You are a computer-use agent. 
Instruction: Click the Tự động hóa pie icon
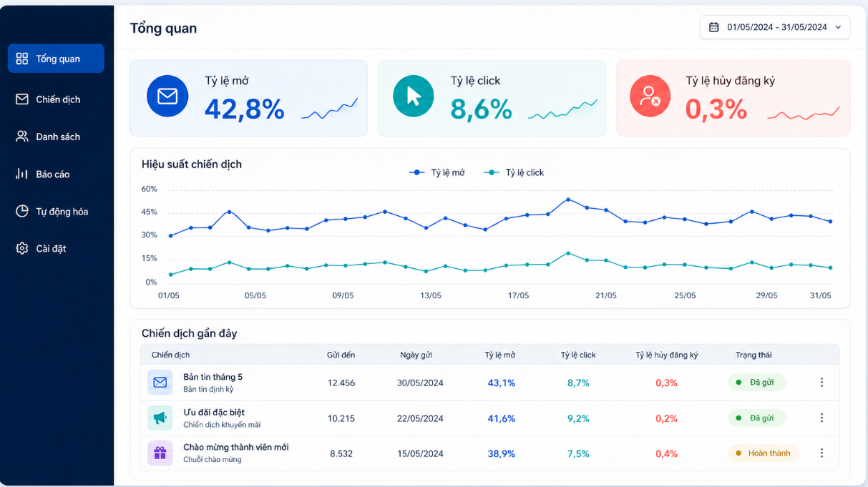[x=22, y=211]
